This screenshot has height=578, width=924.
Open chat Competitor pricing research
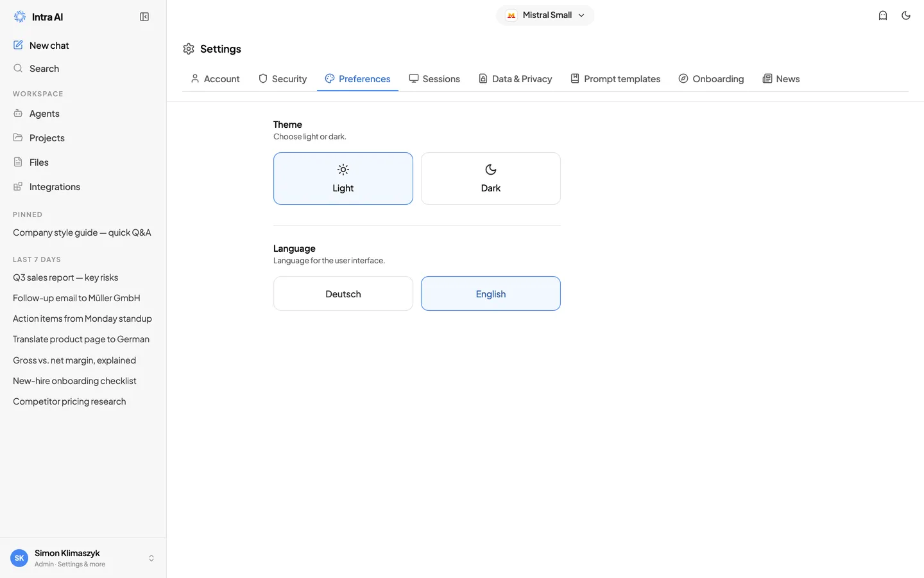[83, 401]
